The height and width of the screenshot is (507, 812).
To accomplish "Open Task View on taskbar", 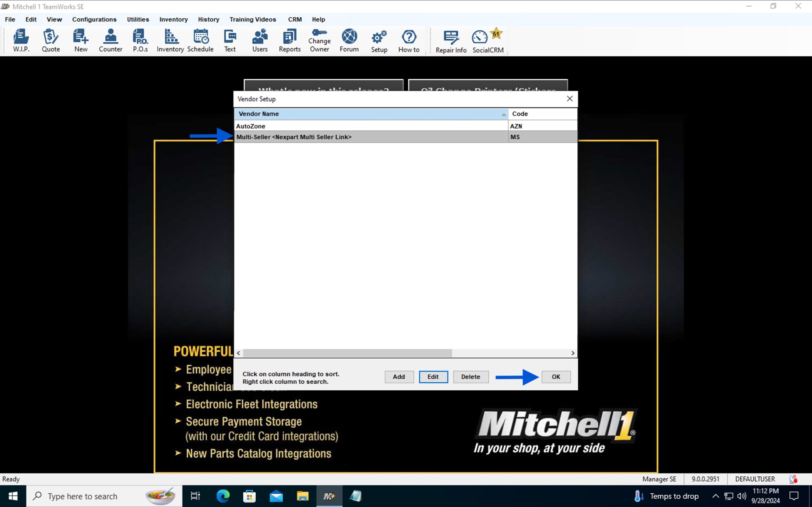I will tap(195, 496).
